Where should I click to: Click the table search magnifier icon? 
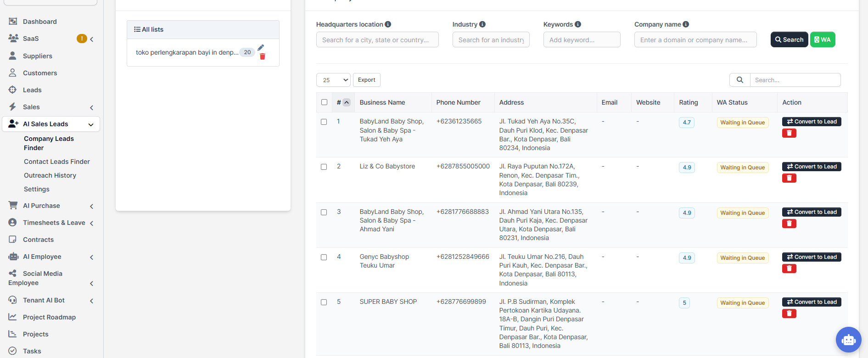click(740, 80)
